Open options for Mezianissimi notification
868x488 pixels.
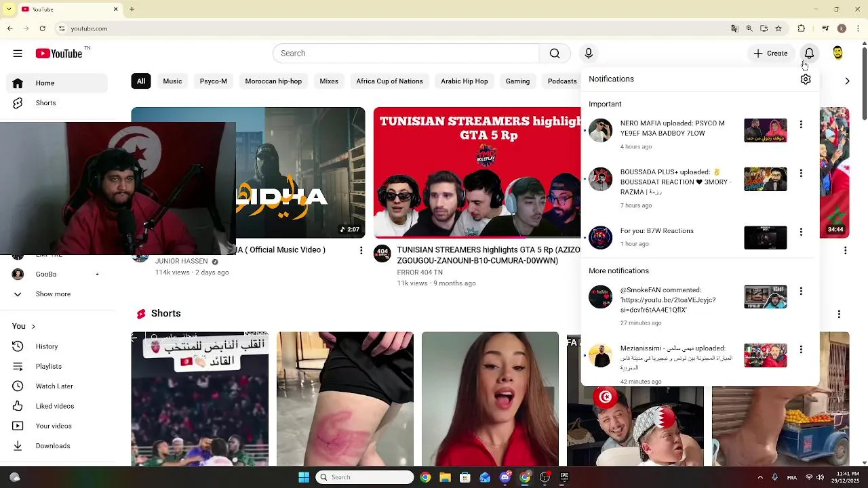click(x=801, y=350)
